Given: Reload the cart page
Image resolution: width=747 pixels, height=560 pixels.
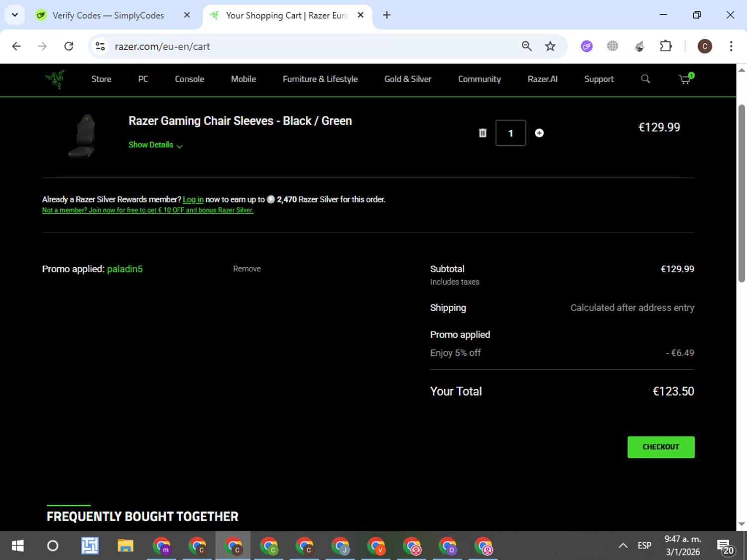Looking at the screenshot, I should (69, 46).
